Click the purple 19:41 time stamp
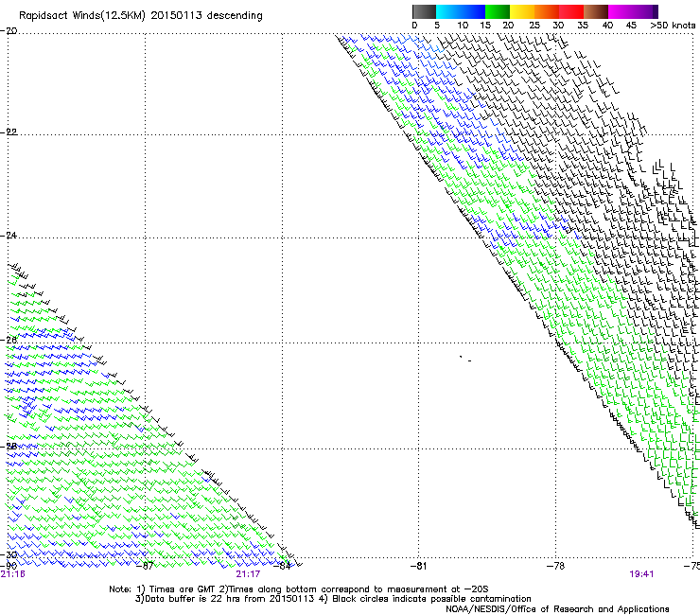Viewport: 700px width, 615px height. (642, 574)
